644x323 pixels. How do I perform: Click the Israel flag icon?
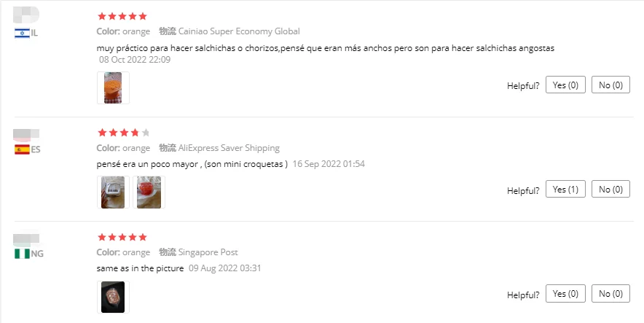(x=22, y=34)
